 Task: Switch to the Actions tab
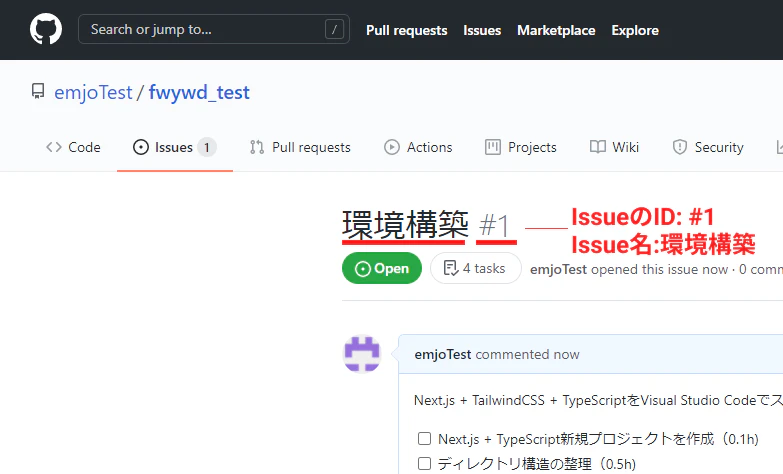[x=418, y=147]
